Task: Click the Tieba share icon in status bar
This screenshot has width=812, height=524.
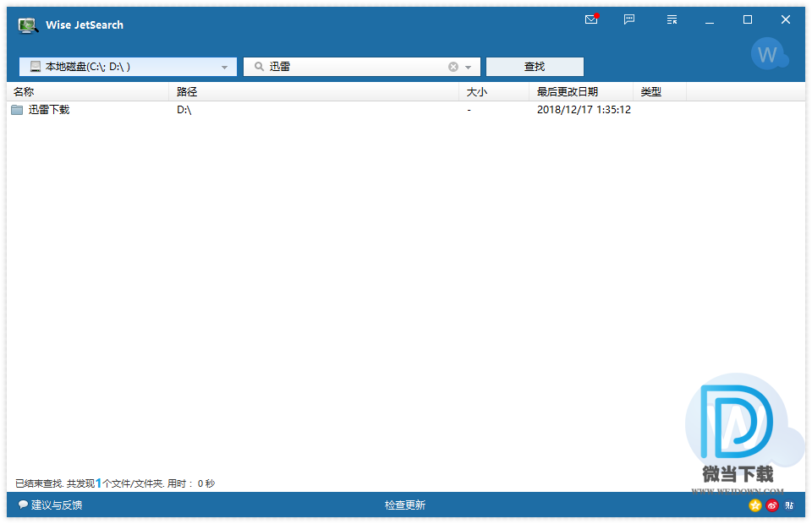Action: pyautogui.click(x=789, y=505)
